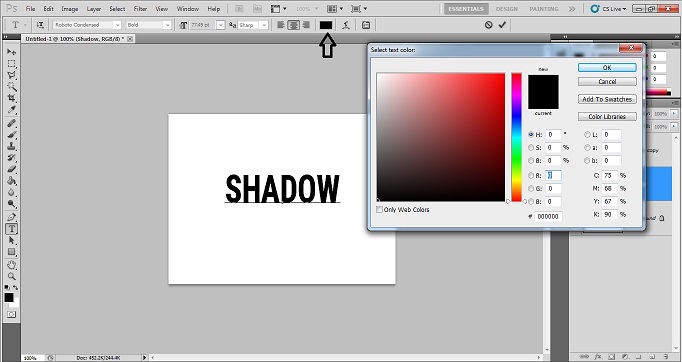Open the anti-aliasing Sharp dropdown
Screen dimensions: 682x362
264,25
